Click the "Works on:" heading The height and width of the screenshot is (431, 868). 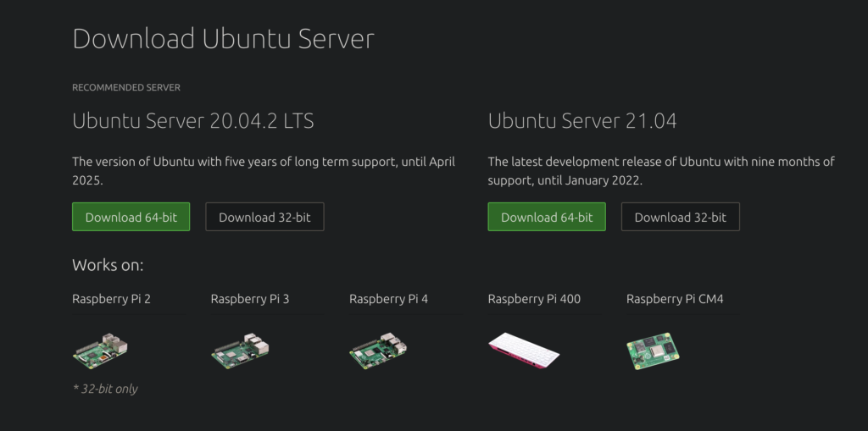108,265
